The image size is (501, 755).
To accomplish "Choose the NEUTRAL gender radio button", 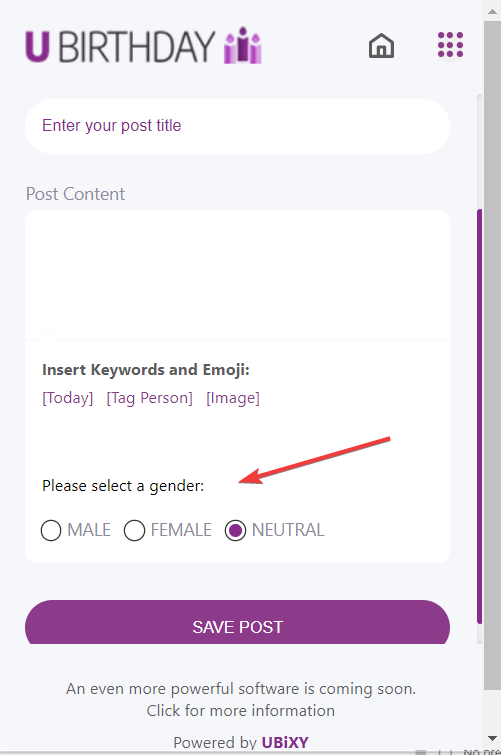I will [236, 530].
